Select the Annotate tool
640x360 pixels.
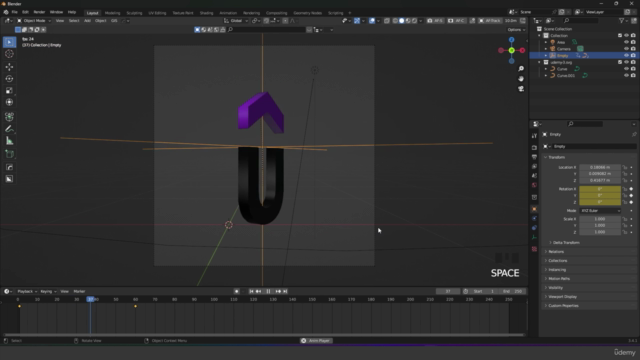coord(9,129)
